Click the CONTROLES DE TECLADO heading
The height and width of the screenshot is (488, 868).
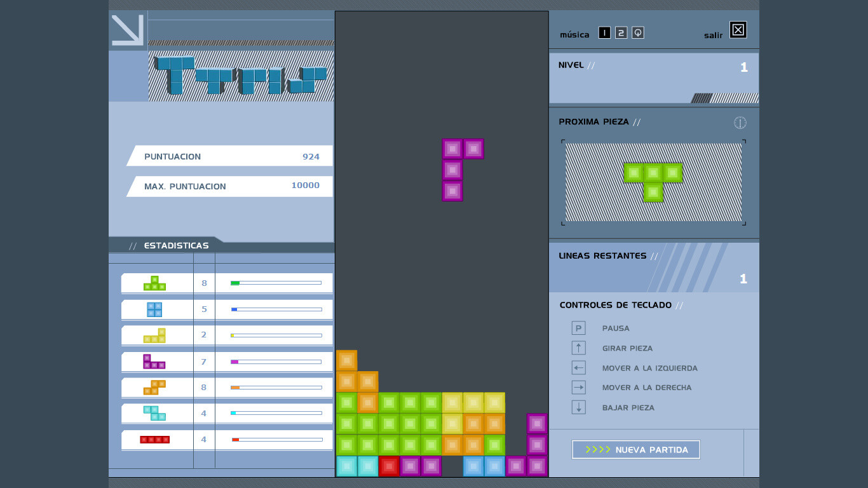tap(616, 305)
